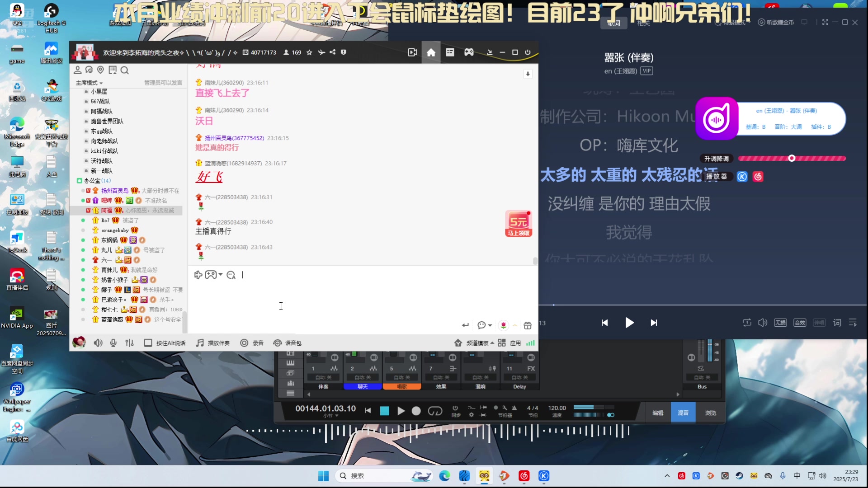Click the scroll-to-bottom arrow in chat area
Screen dimensions: 868x488
click(x=528, y=74)
